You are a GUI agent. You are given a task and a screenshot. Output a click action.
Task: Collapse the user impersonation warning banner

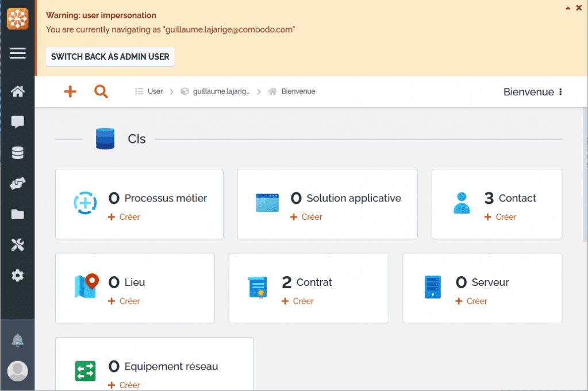[569, 8]
